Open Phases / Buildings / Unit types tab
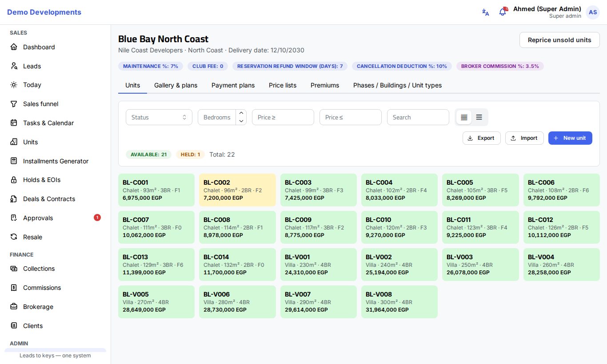 tap(398, 85)
